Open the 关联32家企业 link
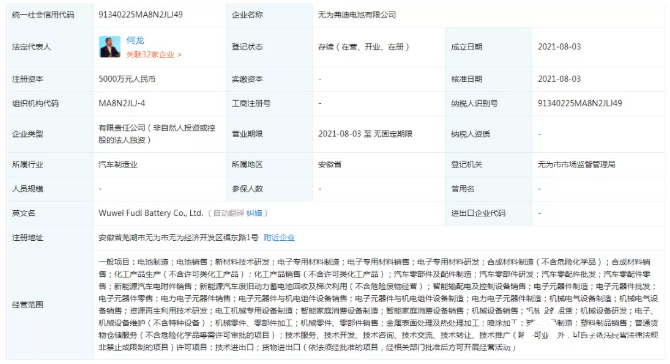The image size is (670, 364). (x=154, y=55)
